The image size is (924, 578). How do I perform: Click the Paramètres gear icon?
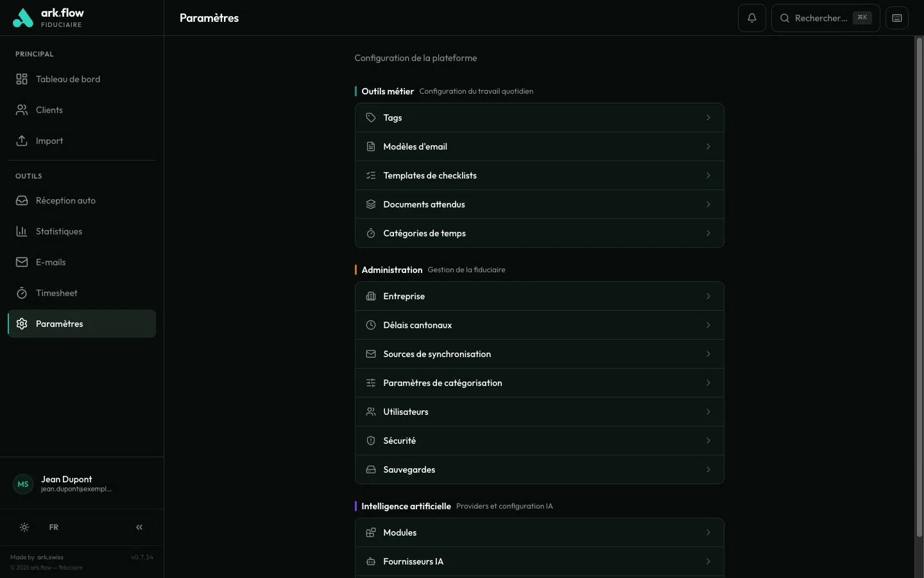click(22, 324)
